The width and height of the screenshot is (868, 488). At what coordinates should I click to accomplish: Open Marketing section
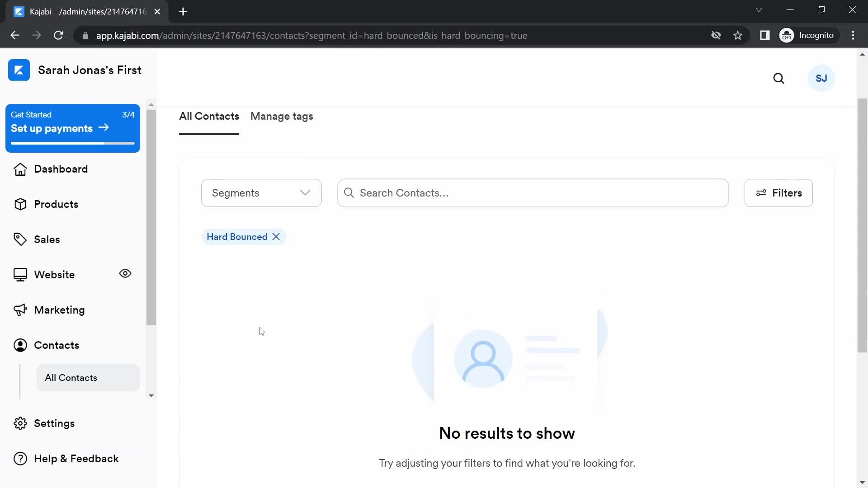point(60,309)
